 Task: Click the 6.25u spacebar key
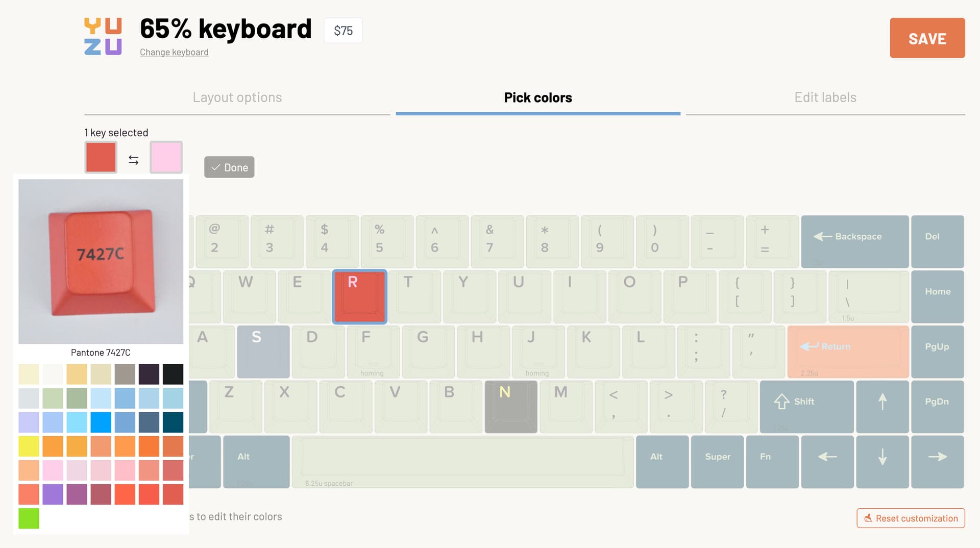point(462,461)
